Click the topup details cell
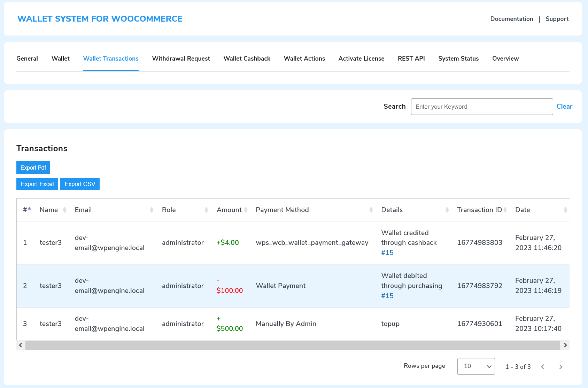 click(390, 324)
